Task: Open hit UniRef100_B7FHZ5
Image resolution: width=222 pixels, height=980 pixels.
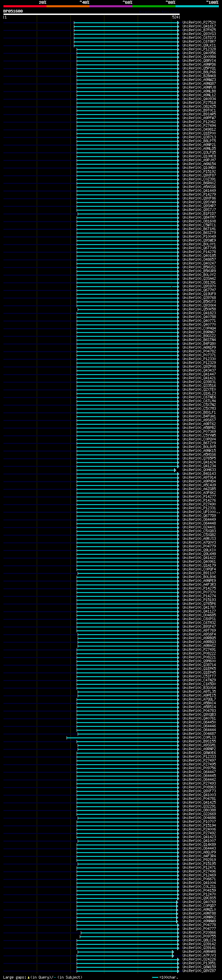Action: (x=199, y=30)
